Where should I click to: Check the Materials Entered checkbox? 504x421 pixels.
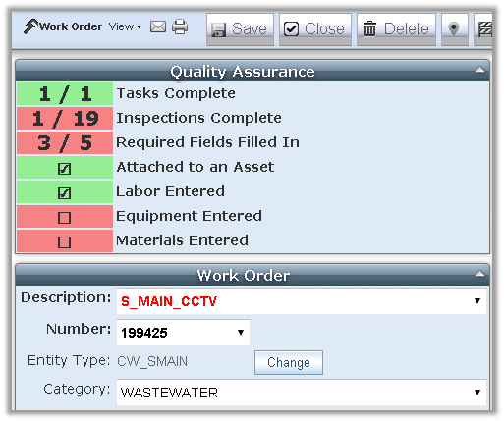click(64, 242)
